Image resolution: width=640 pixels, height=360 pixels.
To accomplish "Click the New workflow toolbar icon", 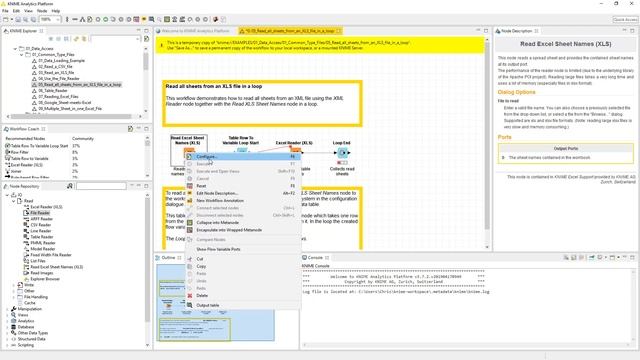I will 6,19.
